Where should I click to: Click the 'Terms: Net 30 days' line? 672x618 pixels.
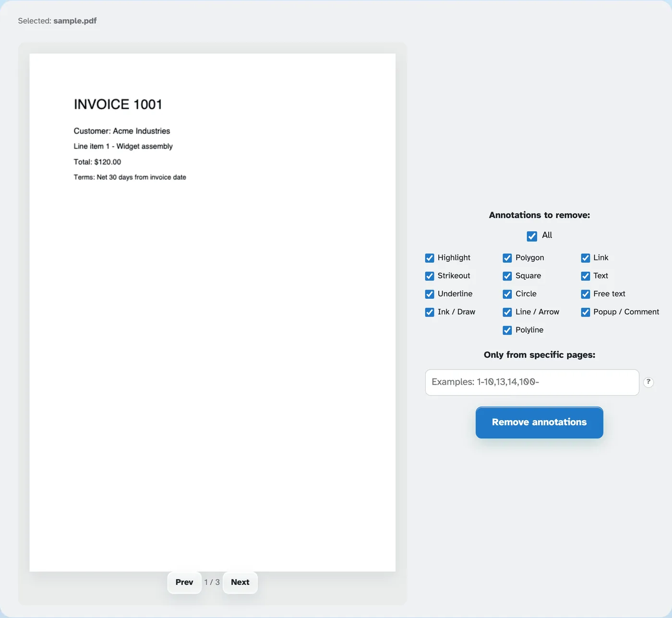point(130,177)
